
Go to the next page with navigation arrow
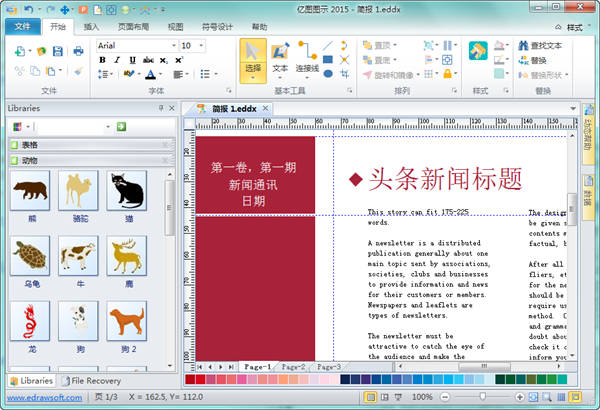220,367
